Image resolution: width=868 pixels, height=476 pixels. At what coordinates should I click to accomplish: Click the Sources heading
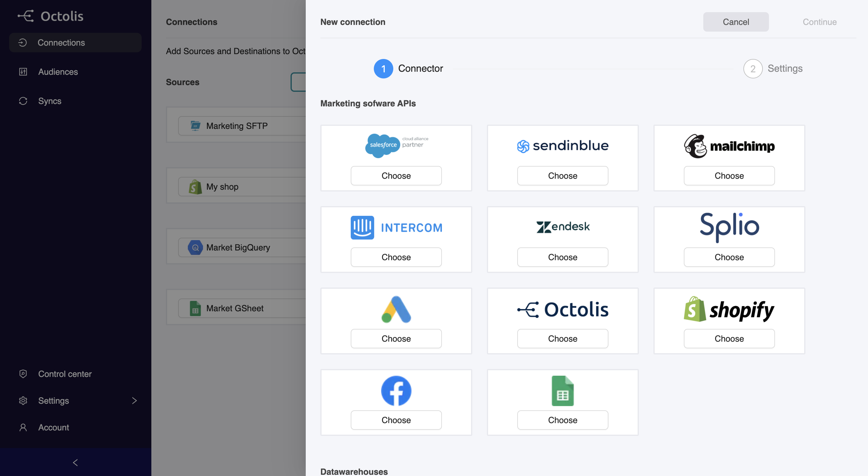183,82
